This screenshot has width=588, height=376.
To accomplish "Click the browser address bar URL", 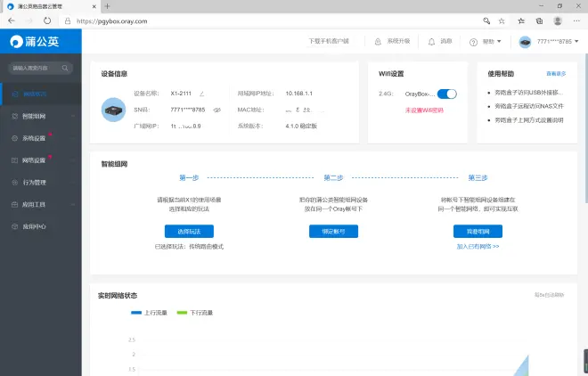I will click(111, 21).
